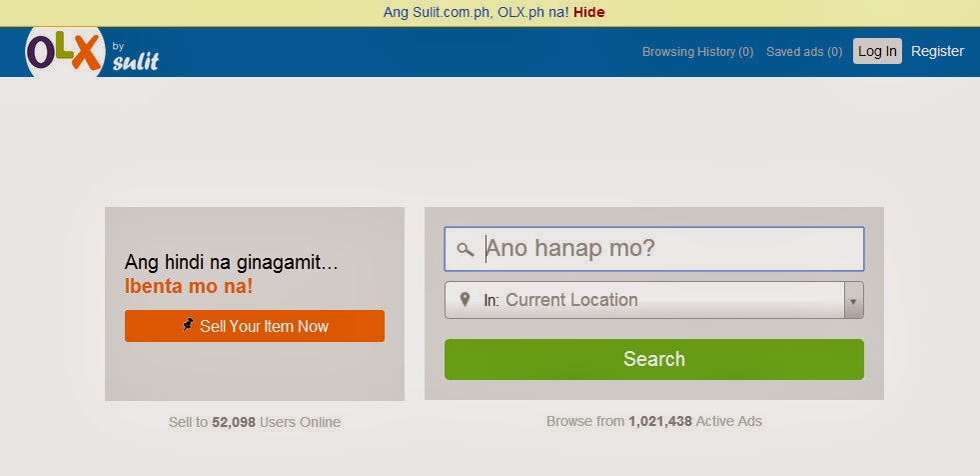Click the 'by sulit' logo text

coord(135,58)
